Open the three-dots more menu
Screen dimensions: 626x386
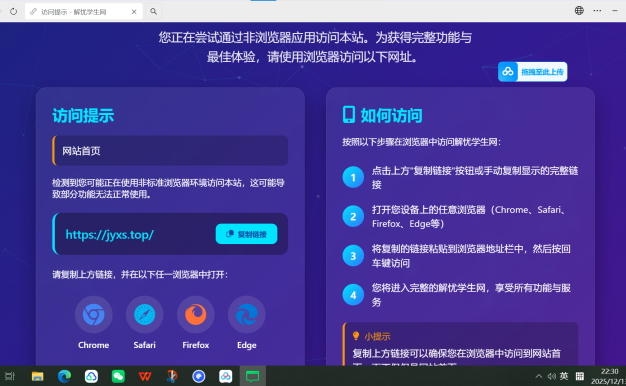coord(597,11)
